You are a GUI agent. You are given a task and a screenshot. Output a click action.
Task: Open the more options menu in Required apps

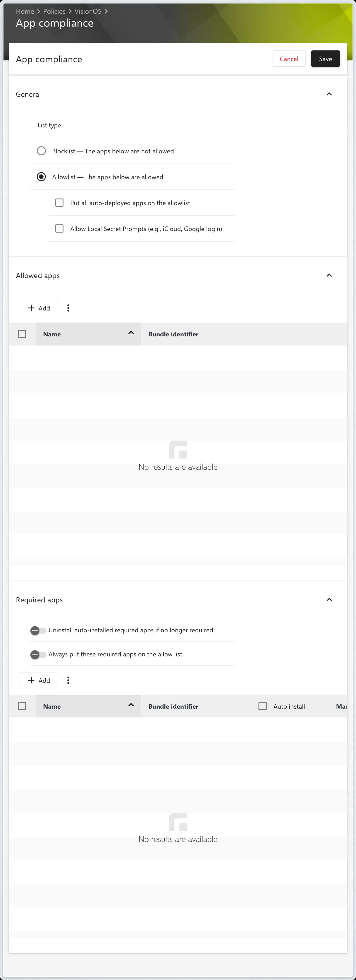68,680
